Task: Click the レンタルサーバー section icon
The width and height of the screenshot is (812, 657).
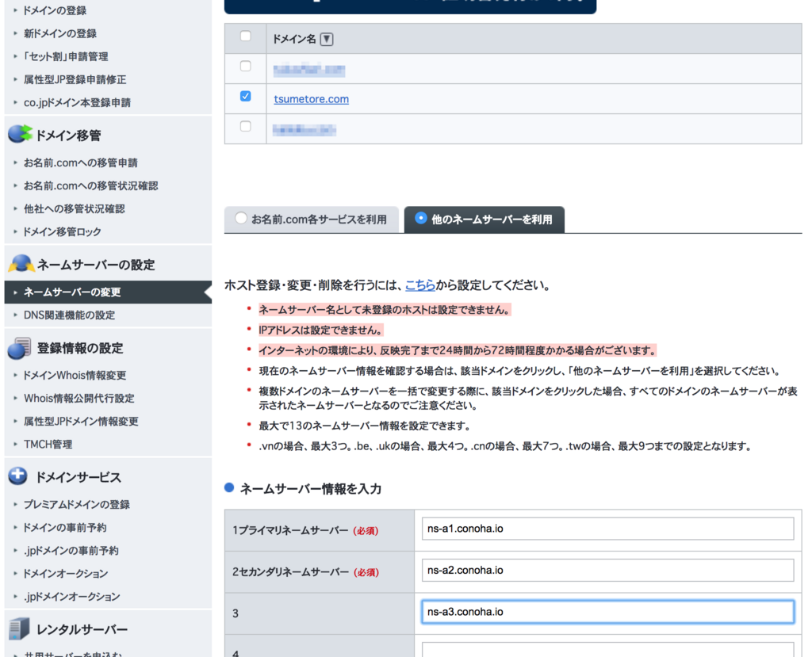Action: pyautogui.click(x=17, y=628)
